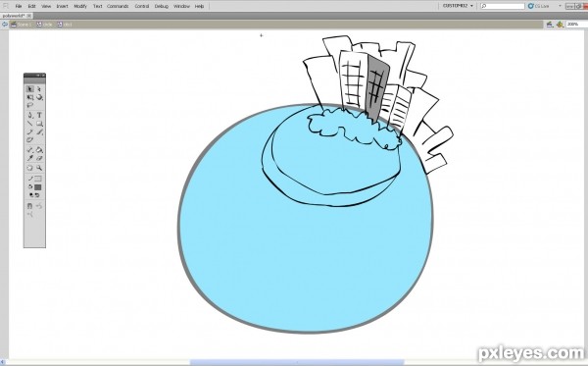588x366 pixels.
Task: Select the Bone tool
Action: (x=30, y=150)
